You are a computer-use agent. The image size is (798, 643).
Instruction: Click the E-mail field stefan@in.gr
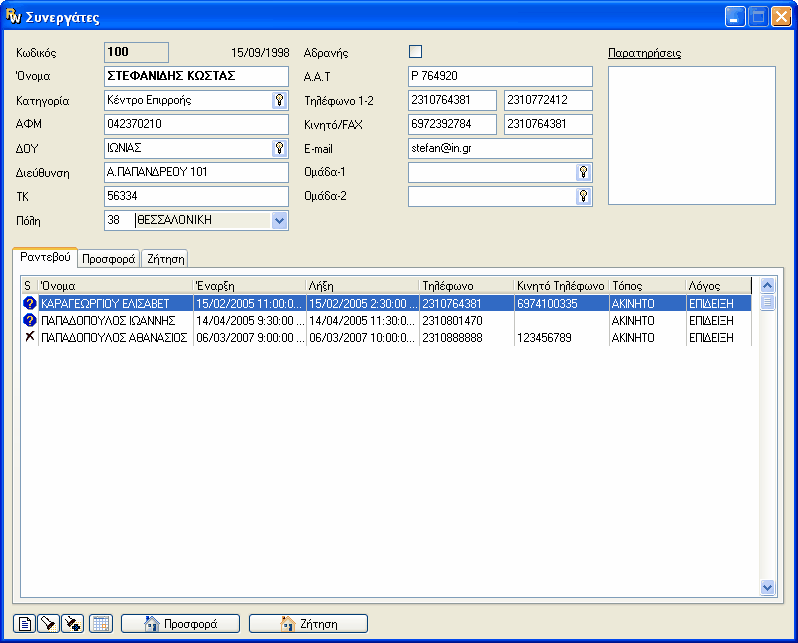(x=500, y=148)
